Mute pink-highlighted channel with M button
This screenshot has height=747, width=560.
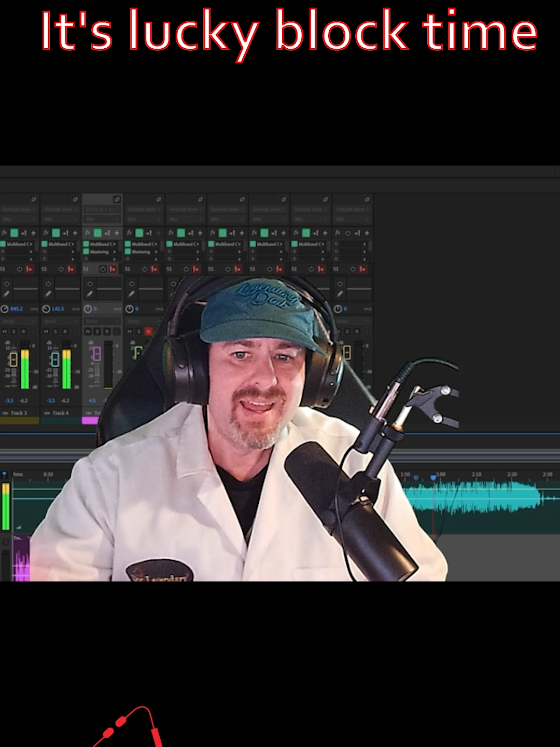coord(88,331)
